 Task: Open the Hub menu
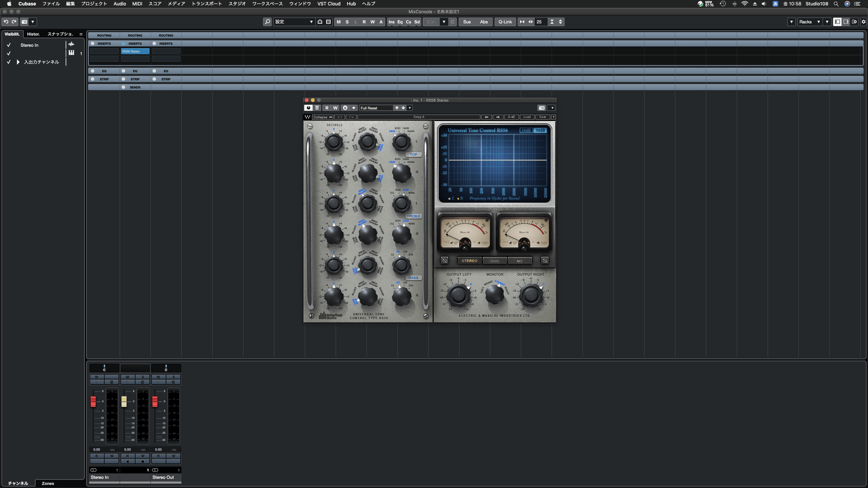point(352,4)
